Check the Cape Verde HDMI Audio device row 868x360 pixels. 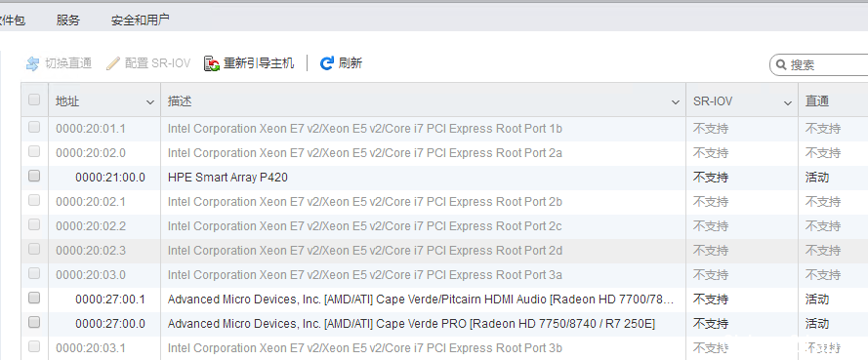click(34, 298)
